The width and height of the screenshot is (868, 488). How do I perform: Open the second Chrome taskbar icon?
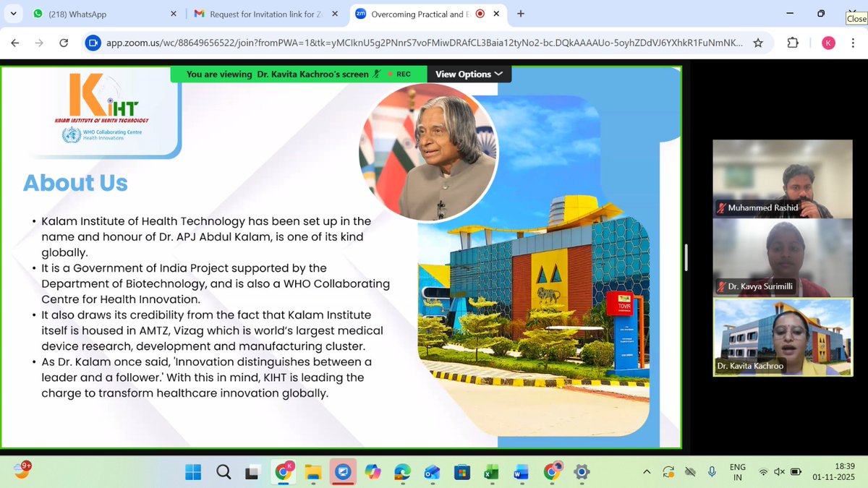coord(552,472)
